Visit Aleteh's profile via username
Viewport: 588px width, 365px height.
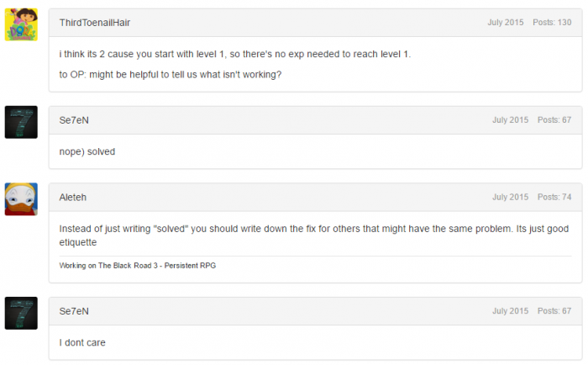[x=73, y=197]
